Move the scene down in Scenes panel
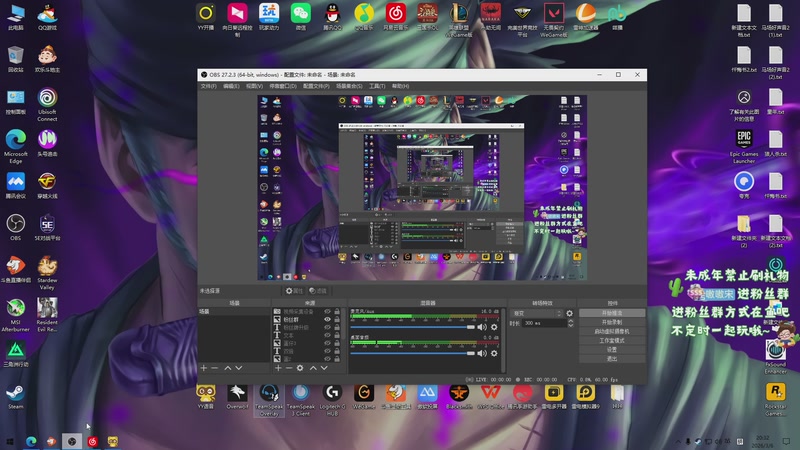 coord(238,368)
